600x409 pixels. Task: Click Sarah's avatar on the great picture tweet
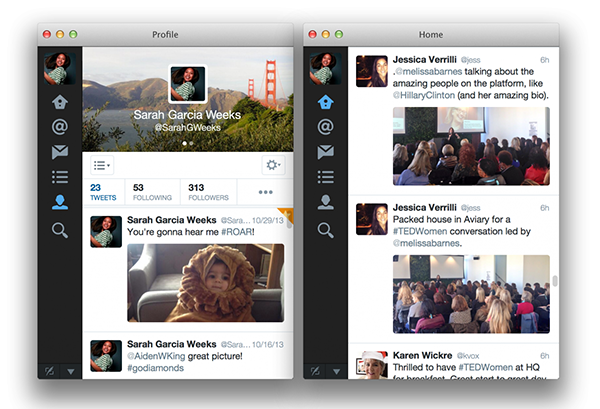(106, 356)
